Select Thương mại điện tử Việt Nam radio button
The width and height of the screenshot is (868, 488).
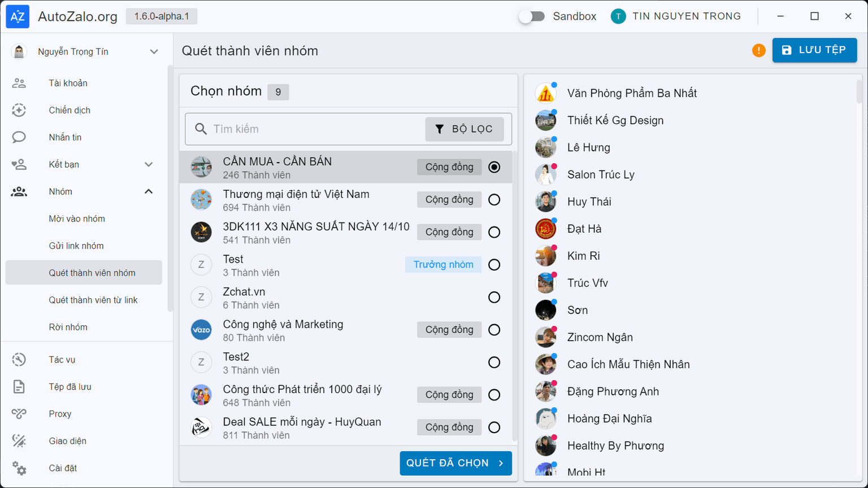tap(494, 200)
